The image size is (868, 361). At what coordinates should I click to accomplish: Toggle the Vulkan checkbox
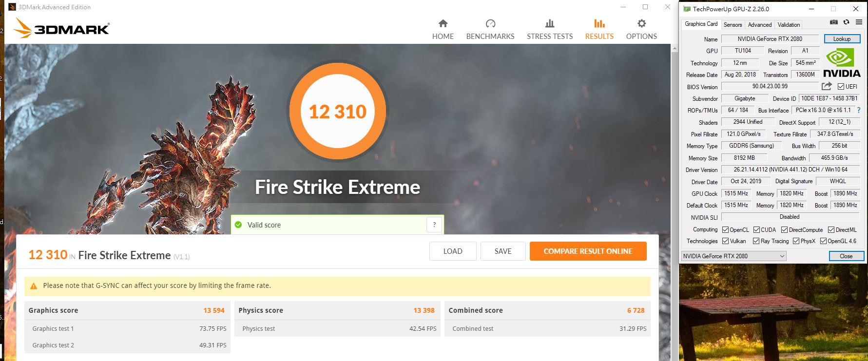[x=725, y=241]
